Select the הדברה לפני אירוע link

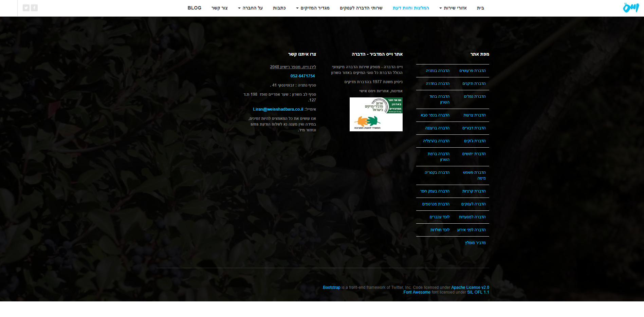472,230
